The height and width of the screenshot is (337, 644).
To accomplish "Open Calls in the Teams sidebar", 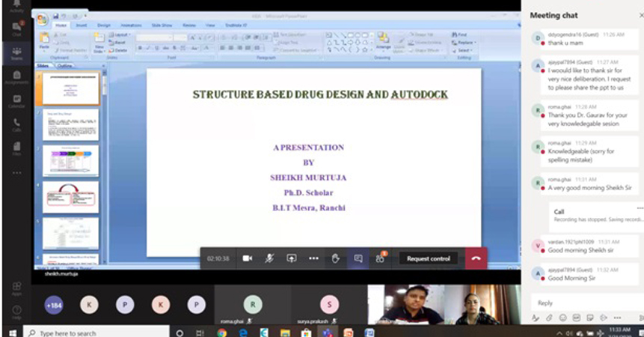I will 16,124.
